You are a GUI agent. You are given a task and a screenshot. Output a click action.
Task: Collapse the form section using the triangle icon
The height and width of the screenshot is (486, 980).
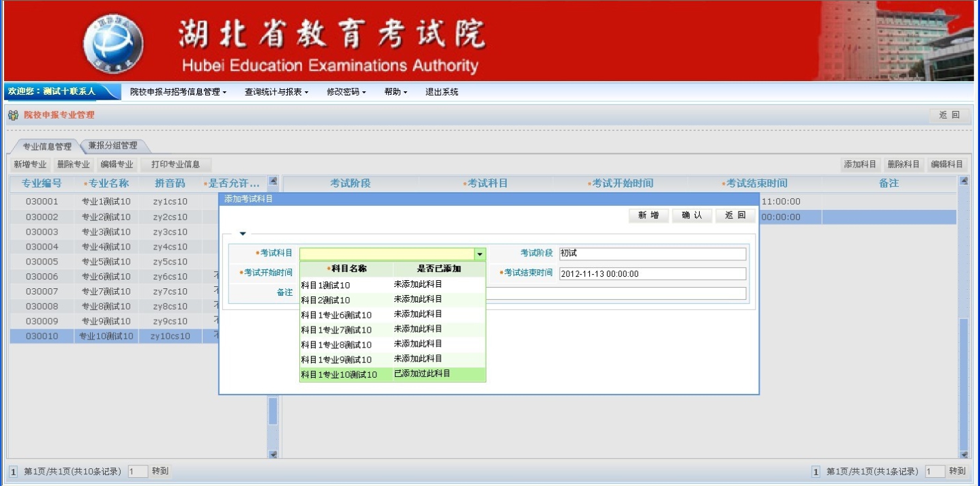[242, 233]
